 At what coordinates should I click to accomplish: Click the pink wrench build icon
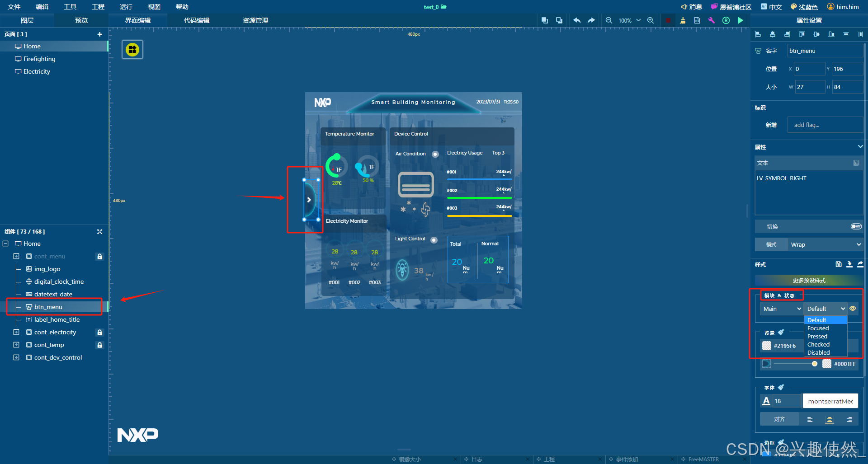(712, 20)
